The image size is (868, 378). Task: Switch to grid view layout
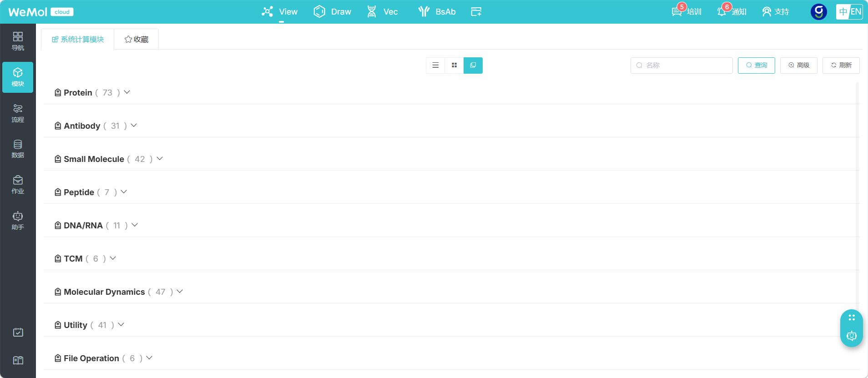click(454, 65)
